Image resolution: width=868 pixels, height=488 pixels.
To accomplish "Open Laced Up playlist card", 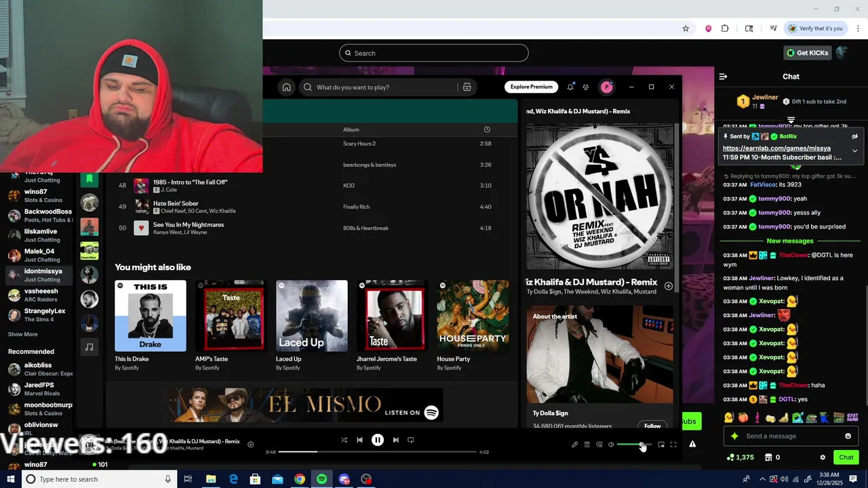I will (312, 325).
